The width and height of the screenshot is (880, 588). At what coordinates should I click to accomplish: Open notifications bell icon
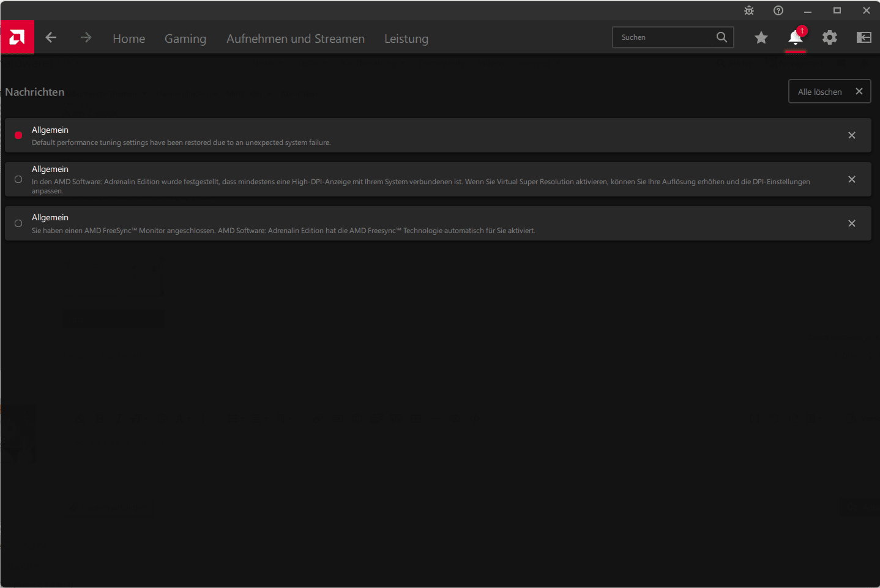(x=796, y=38)
